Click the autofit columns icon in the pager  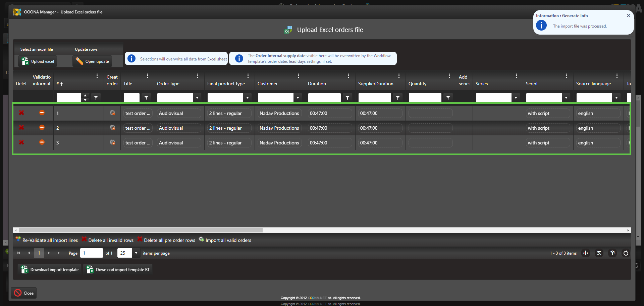point(586,253)
